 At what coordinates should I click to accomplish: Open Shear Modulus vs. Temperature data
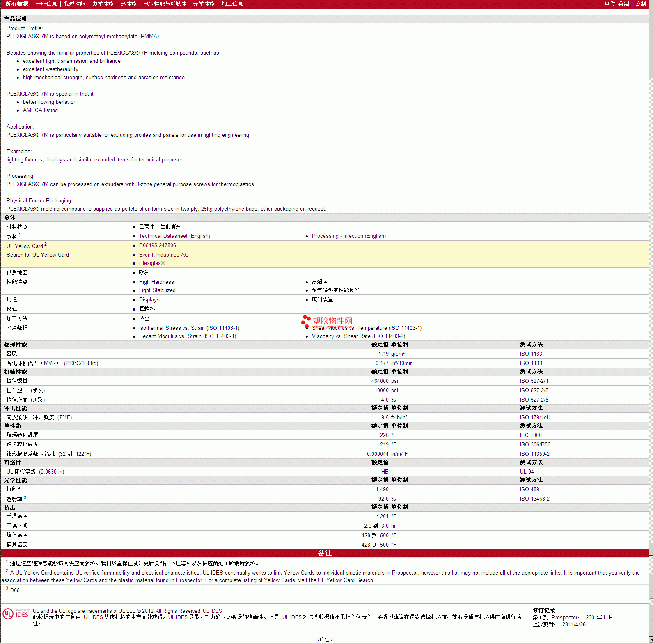point(367,328)
